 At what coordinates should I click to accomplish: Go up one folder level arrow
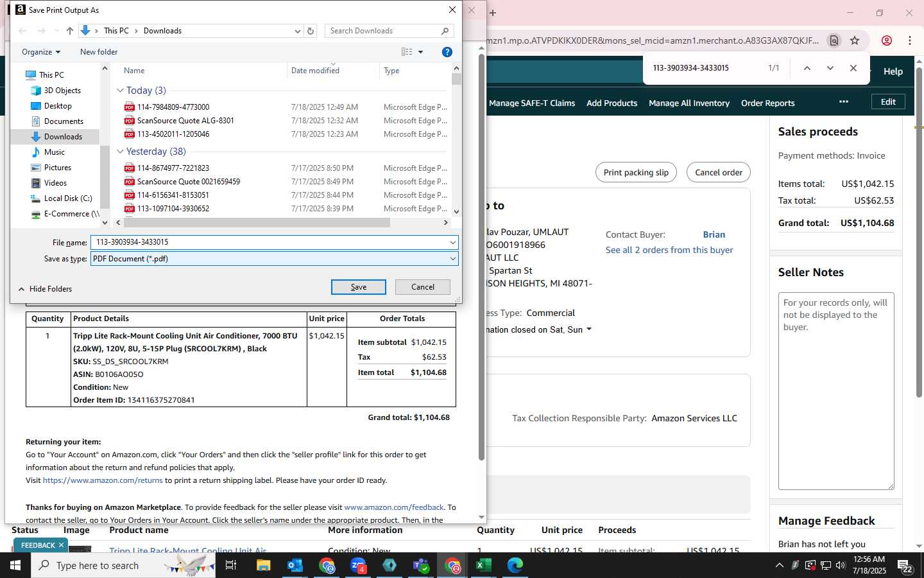[70, 31]
